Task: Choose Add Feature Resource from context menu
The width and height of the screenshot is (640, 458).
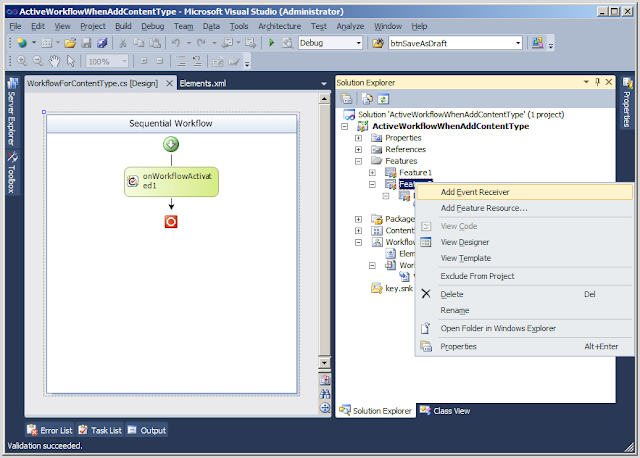Action: pyautogui.click(x=524, y=208)
